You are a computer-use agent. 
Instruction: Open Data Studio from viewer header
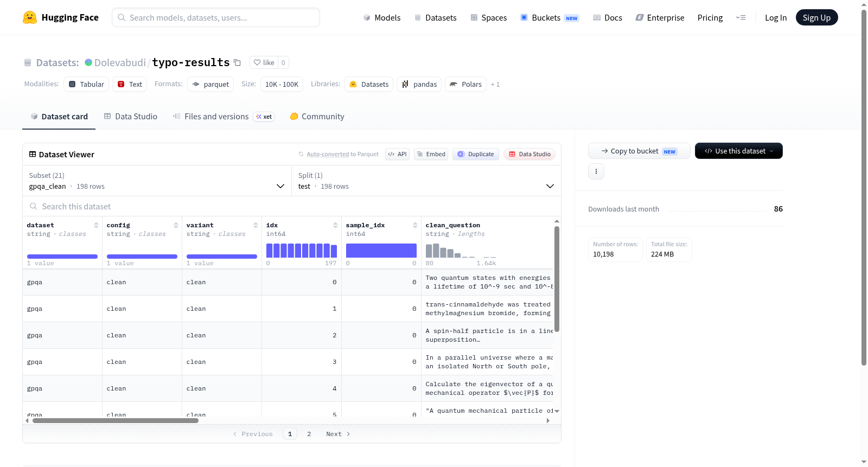529,154
